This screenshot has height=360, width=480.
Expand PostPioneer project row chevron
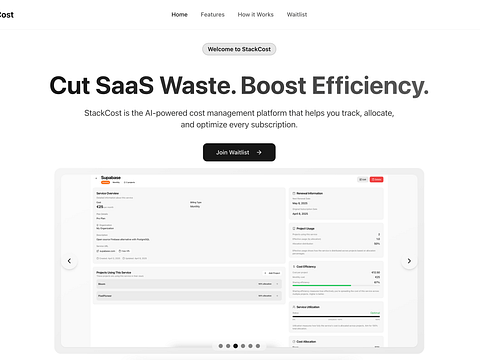277,296
